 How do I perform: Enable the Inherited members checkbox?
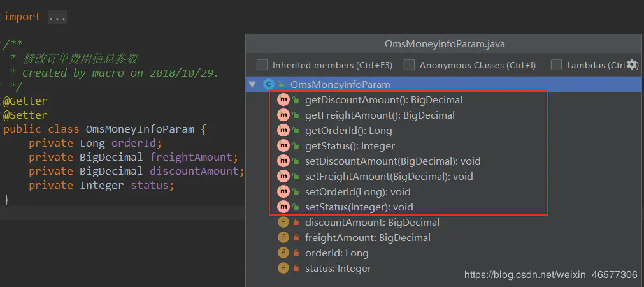262,65
